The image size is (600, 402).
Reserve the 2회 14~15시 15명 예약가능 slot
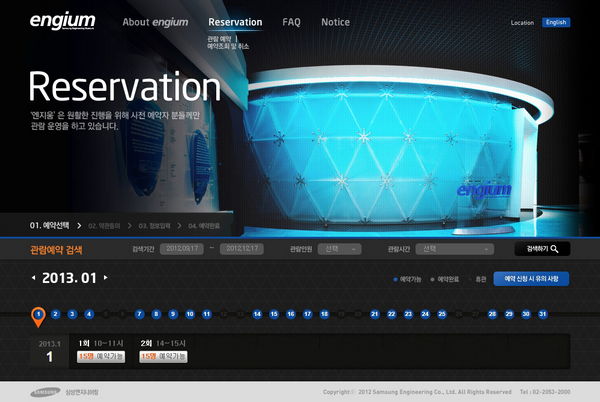point(163,357)
